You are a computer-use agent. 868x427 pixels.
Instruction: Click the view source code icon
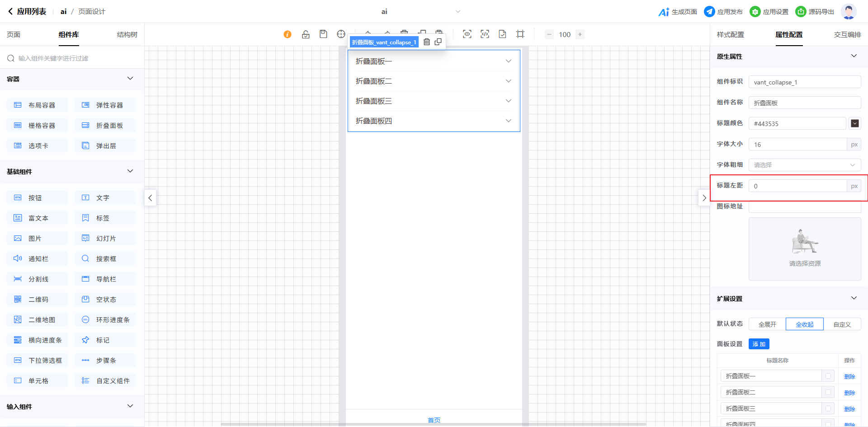coord(485,34)
